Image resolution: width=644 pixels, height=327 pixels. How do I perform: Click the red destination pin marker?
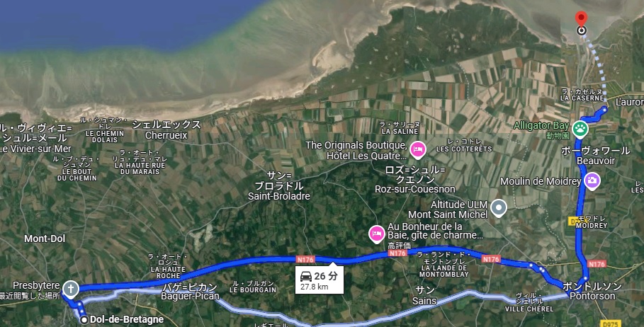[581, 19]
